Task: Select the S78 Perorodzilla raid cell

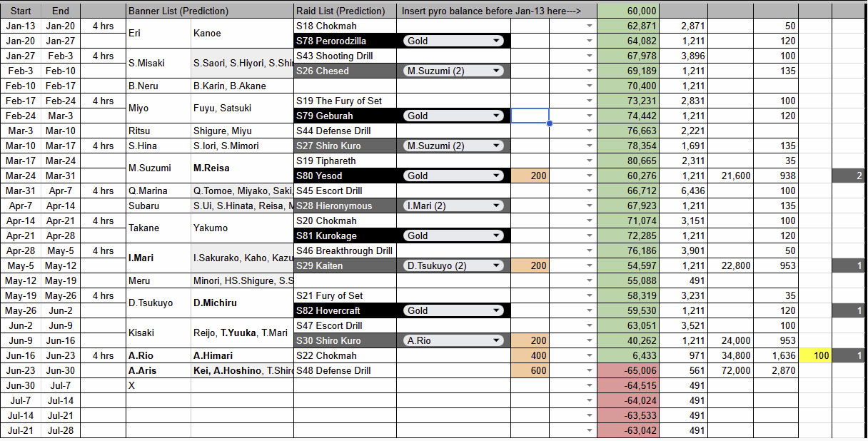Action: coord(345,41)
